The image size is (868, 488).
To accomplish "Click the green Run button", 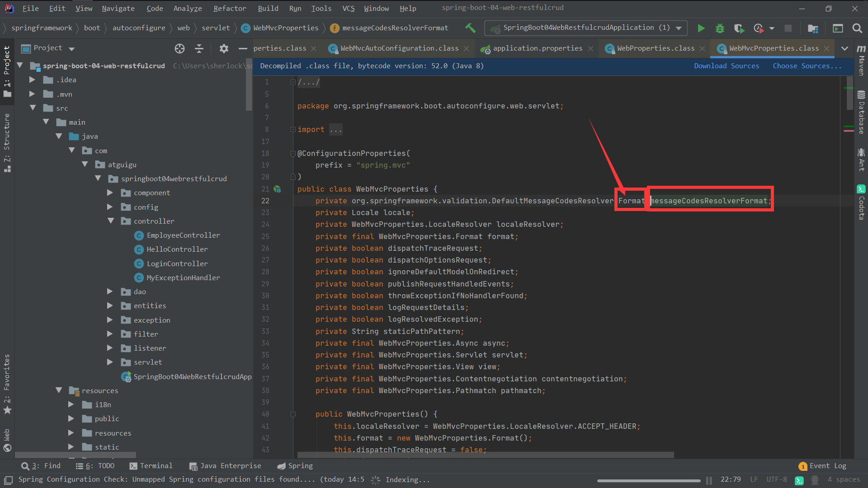I will 701,28.
